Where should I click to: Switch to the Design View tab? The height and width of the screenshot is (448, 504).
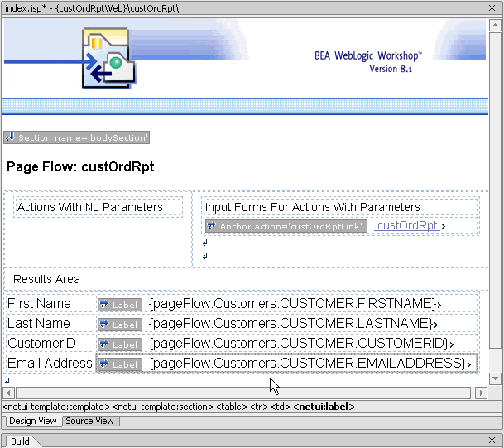(x=32, y=421)
